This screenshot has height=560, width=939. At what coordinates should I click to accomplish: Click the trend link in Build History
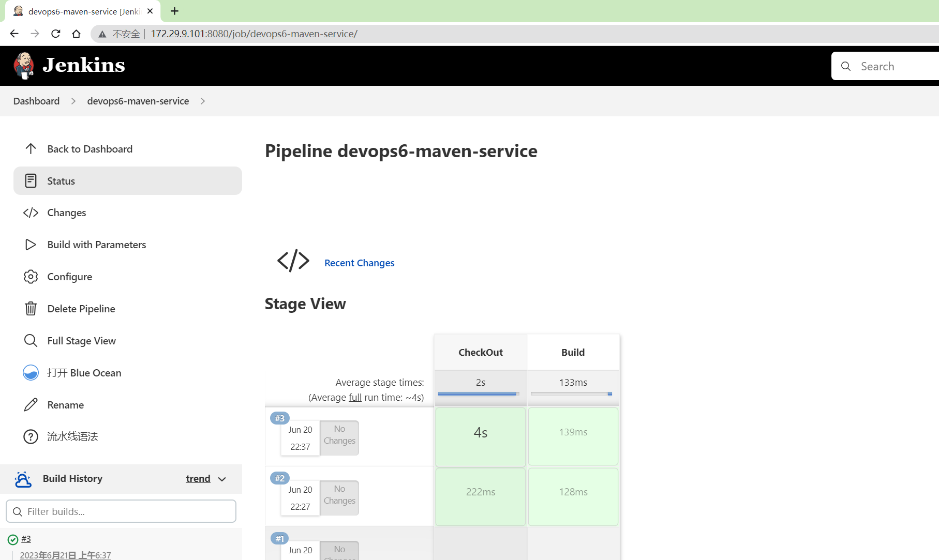click(198, 479)
